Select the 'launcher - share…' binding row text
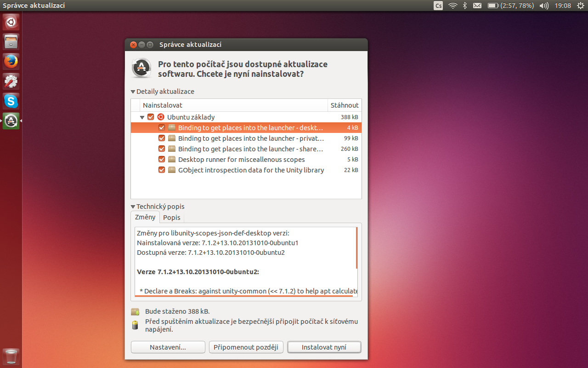588x368 pixels. point(251,149)
